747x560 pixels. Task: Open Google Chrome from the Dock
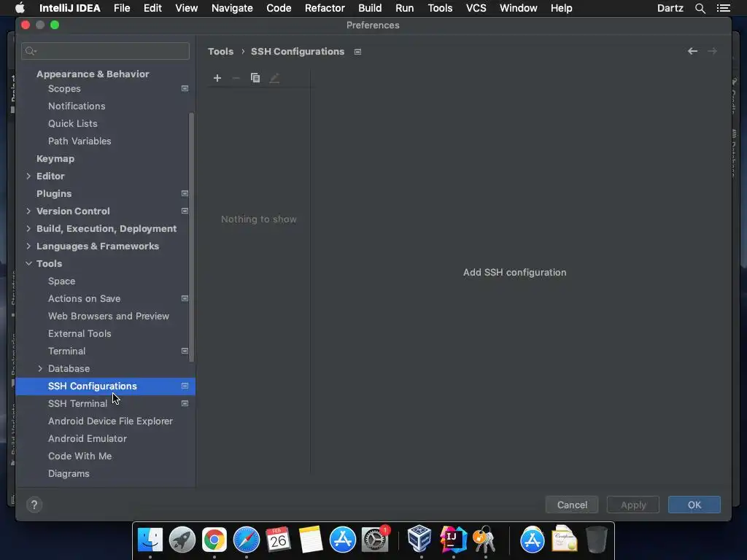click(x=214, y=540)
